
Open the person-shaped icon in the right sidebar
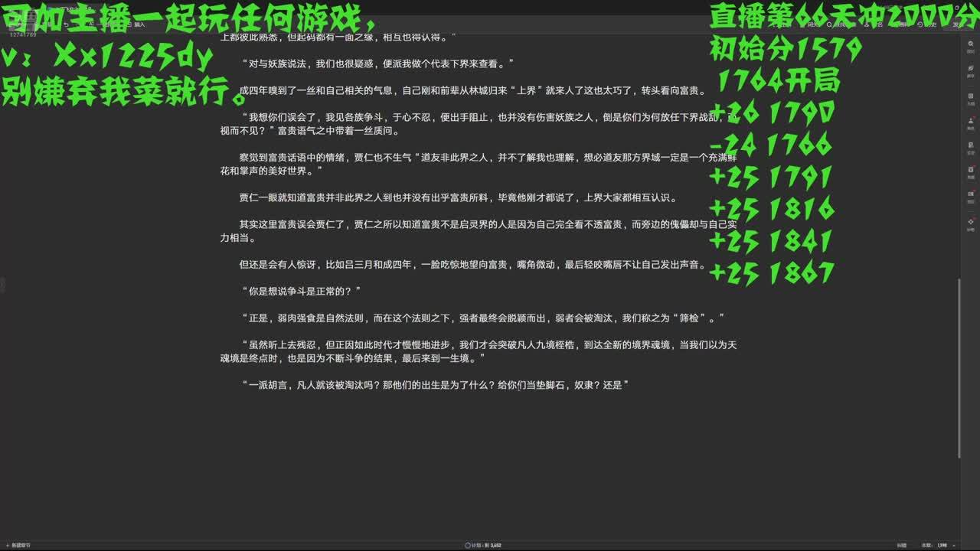[x=972, y=122]
